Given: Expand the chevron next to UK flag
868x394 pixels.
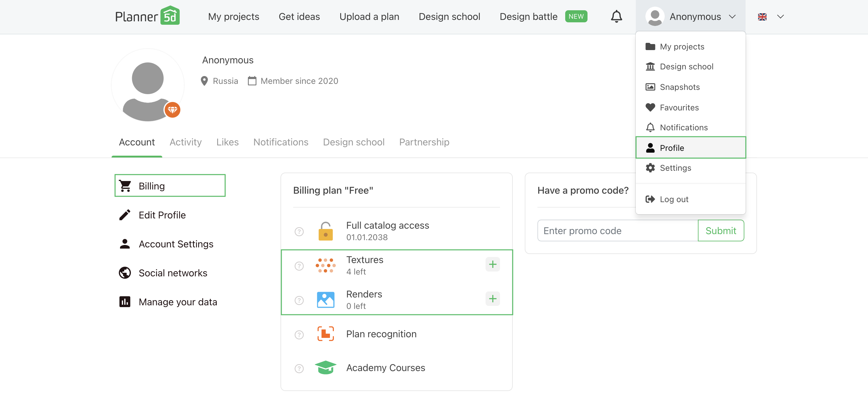Looking at the screenshot, I should 780,17.
